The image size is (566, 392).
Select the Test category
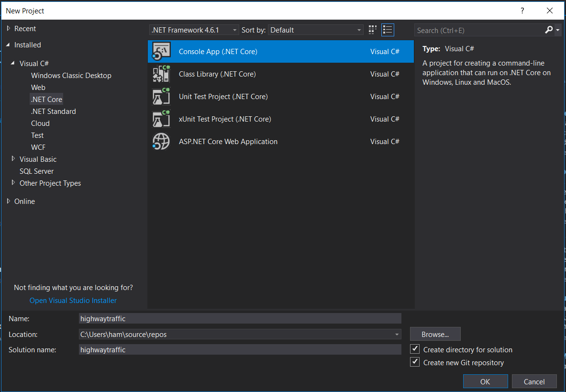click(x=37, y=135)
